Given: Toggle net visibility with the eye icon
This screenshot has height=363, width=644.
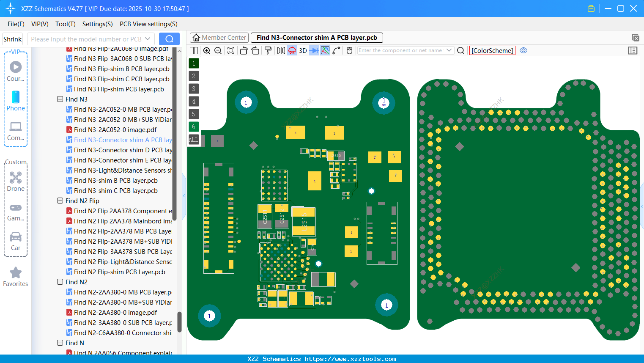Looking at the screenshot, I should click(x=523, y=50).
